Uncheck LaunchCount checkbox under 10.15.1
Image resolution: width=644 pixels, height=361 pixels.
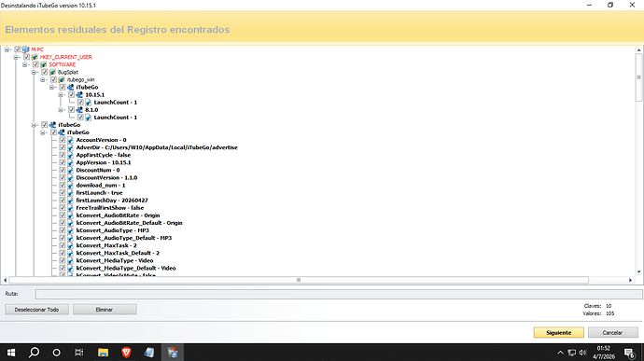pos(80,103)
